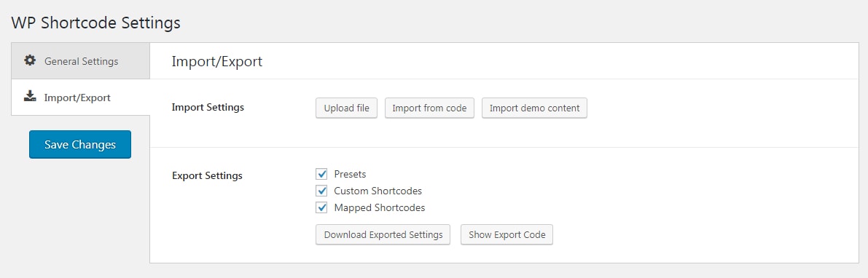
Task: Click the Save Changes button
Action: (80, 145)
